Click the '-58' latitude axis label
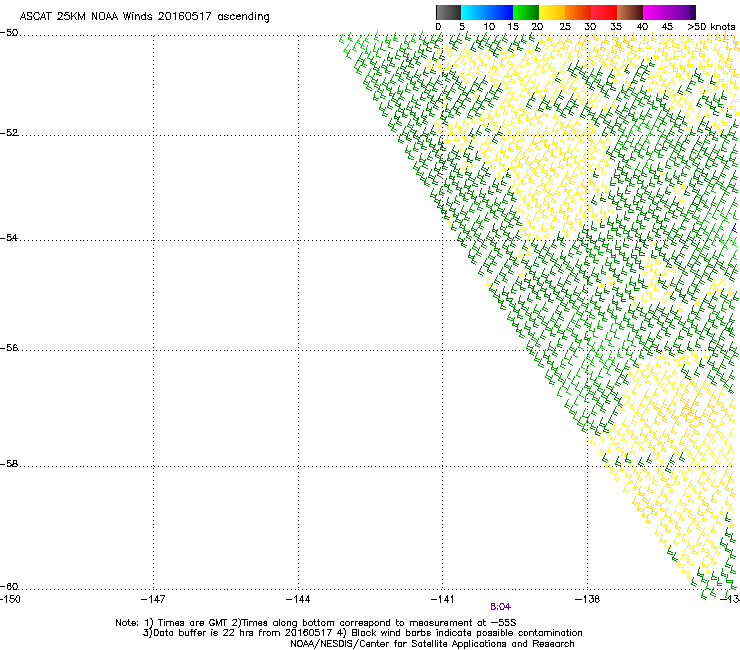Screen dimensions: 740x650 tap(9, 464)
